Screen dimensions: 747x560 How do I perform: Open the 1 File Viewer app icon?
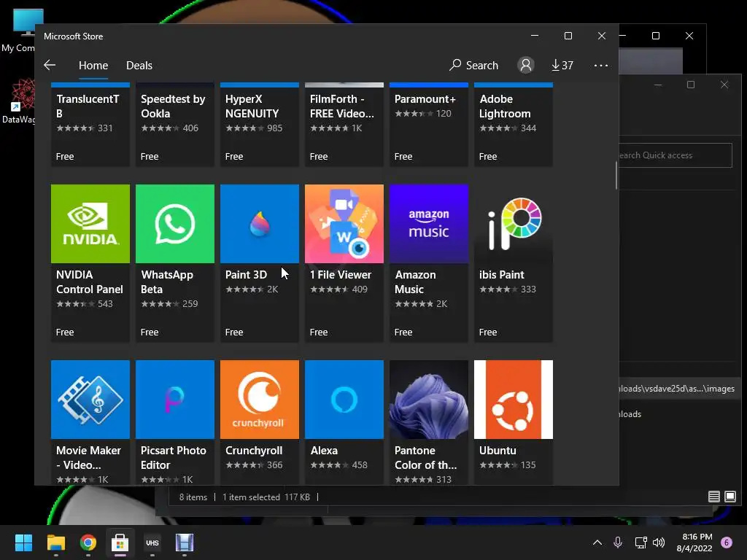pos(344,224)
